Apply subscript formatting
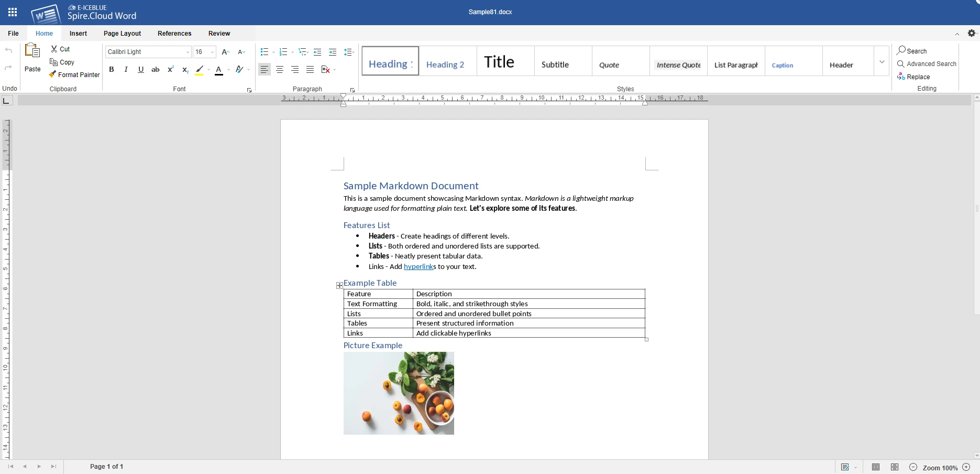The image size is (980, 474). [x=185, y=69]
